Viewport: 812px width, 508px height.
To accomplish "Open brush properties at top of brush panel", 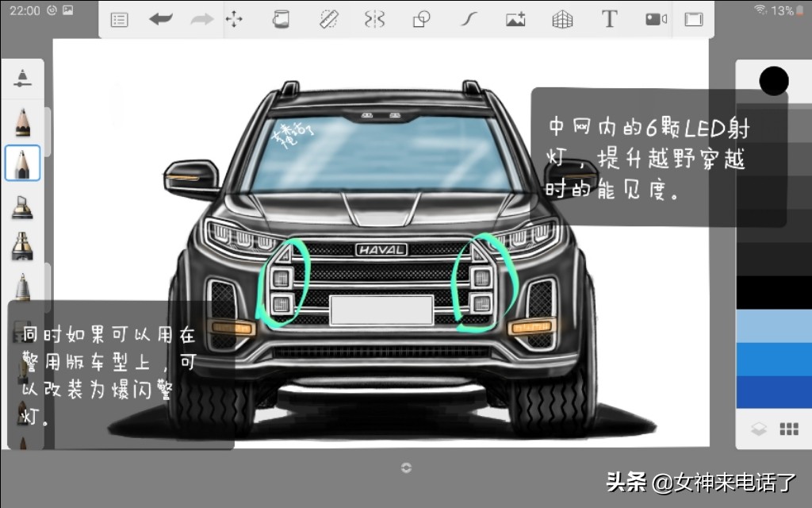I will coord(22,78).
